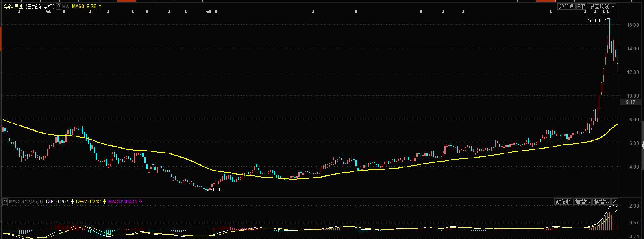Click the tall cyan candlestick at the 16.56 peak
Screen dimensions: 644x239
pos(609,29)
